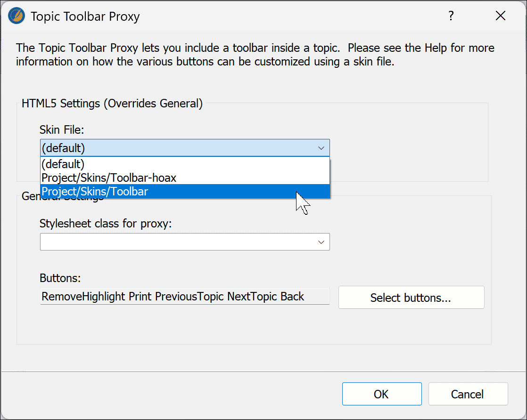527x420 pixels.
Task: Open the Skin File combo box
Action: 184,147
